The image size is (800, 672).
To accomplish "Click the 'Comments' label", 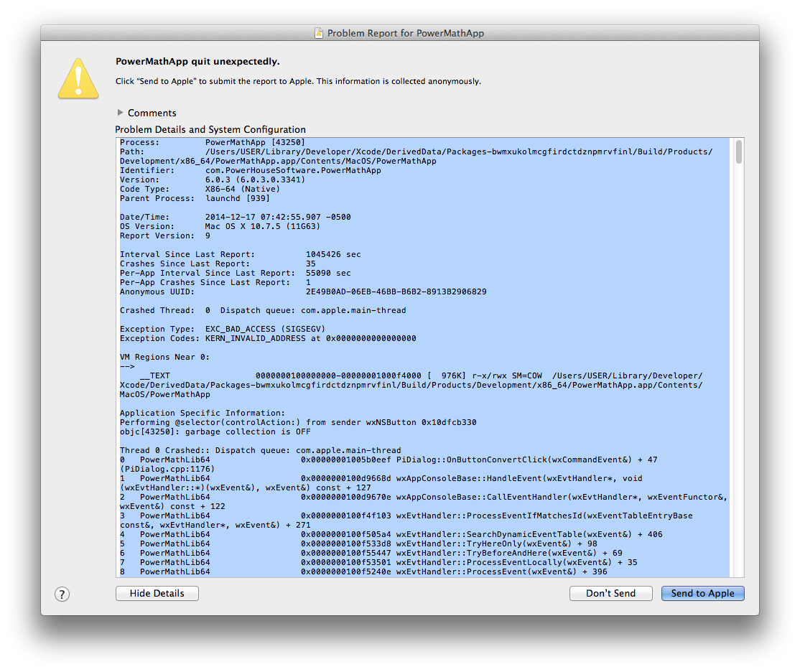I will tap(152, 113).
